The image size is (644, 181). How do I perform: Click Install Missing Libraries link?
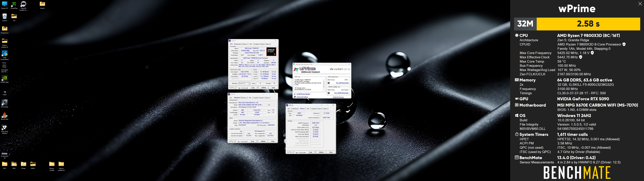[x=303, y=94]
